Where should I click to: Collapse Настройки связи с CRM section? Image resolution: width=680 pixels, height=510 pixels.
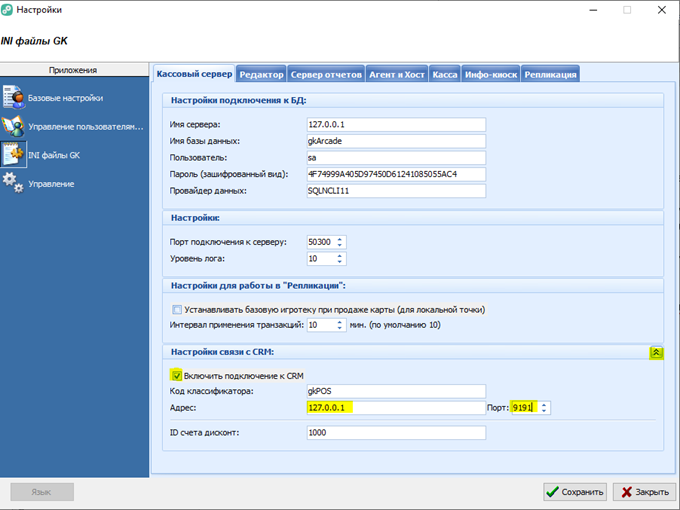click(656, 353)
